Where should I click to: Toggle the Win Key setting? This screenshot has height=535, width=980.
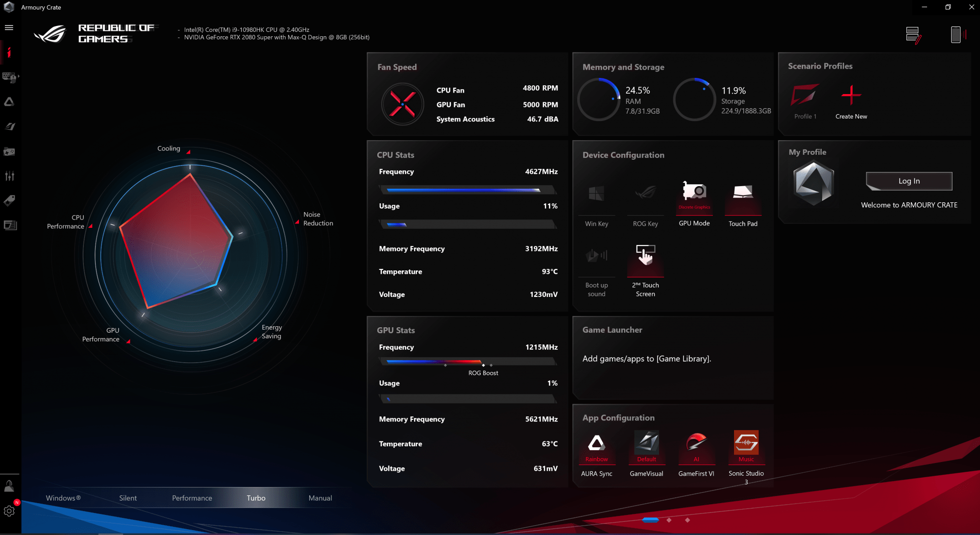click(x=596, y=194)
